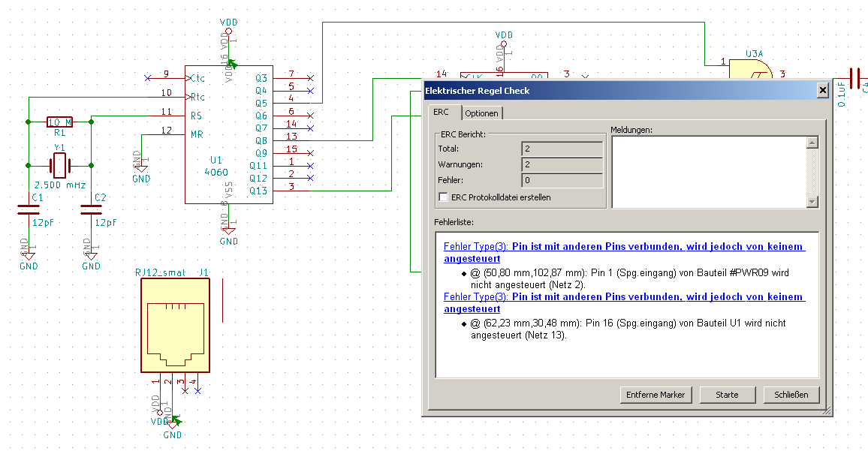Click the '2.500 mHz' crystal value label
This screenshot has width=868, height=451.
60,185
